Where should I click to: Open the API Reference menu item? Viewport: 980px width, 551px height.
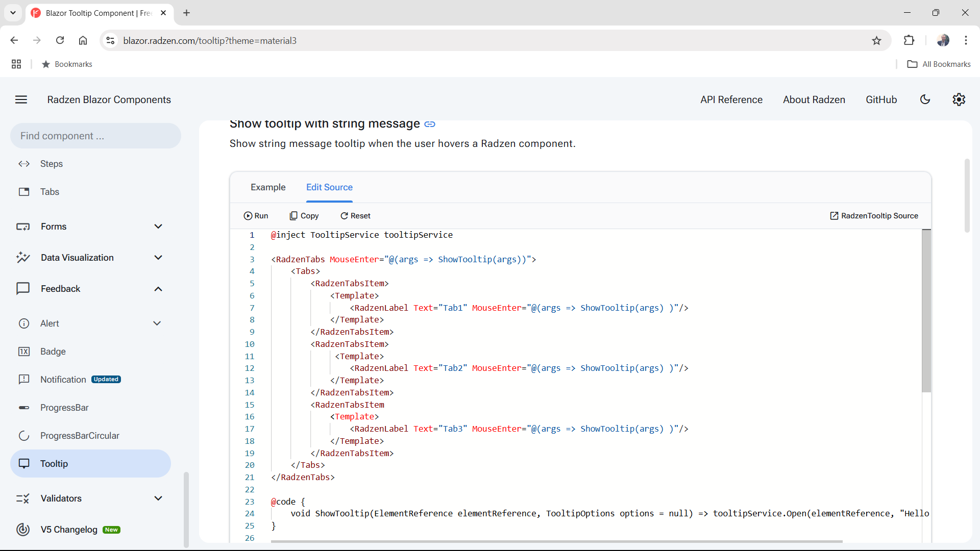tap(731, 99)
